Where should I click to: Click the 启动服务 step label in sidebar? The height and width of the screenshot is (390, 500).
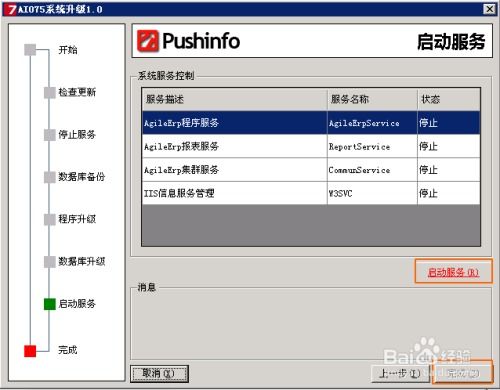pyautogui.click(x=77, y=304)
